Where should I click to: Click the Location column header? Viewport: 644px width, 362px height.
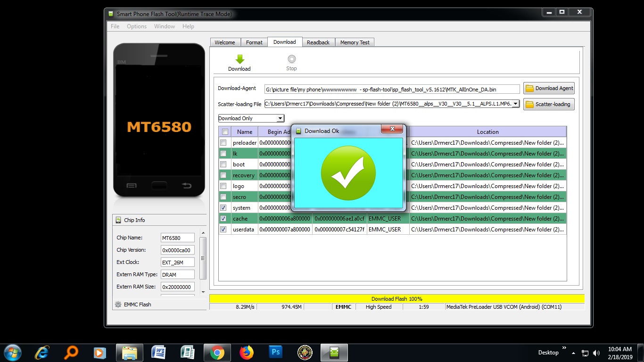click(x=487, y=132)
